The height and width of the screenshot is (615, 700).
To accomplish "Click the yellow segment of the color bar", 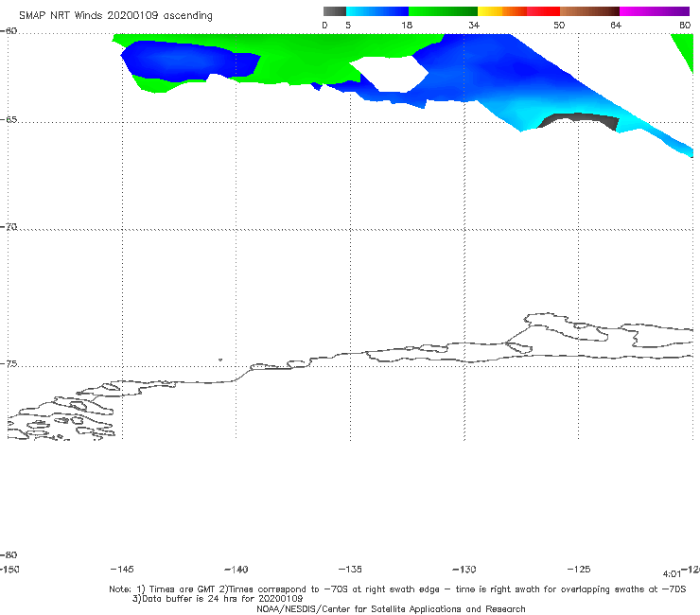I will point(490,11).
